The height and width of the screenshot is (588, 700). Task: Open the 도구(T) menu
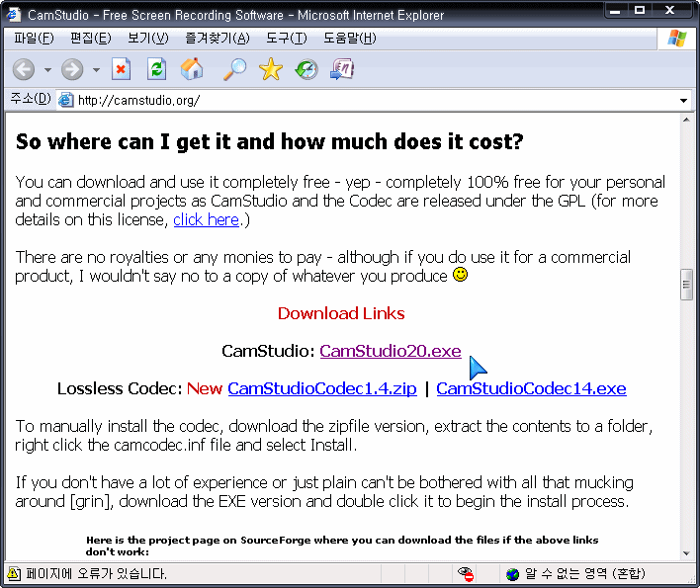point(287,39)
